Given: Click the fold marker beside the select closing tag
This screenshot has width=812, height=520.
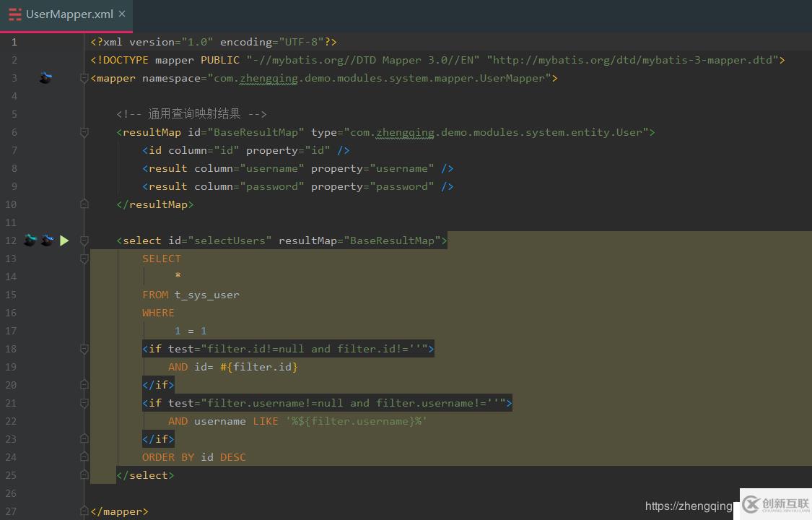Looking at the screenshot, I should click(x=84, y=475).
